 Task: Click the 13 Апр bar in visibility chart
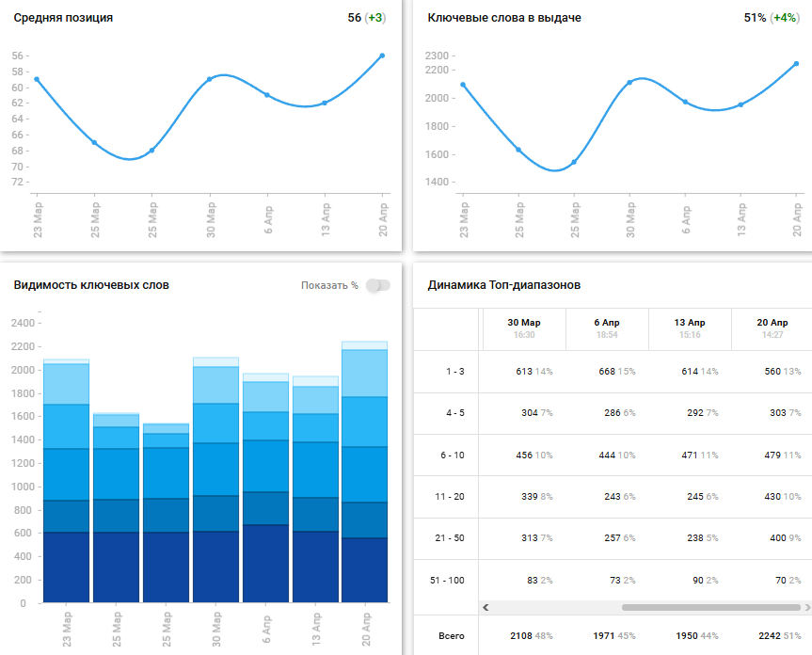(x=315, y=489)
